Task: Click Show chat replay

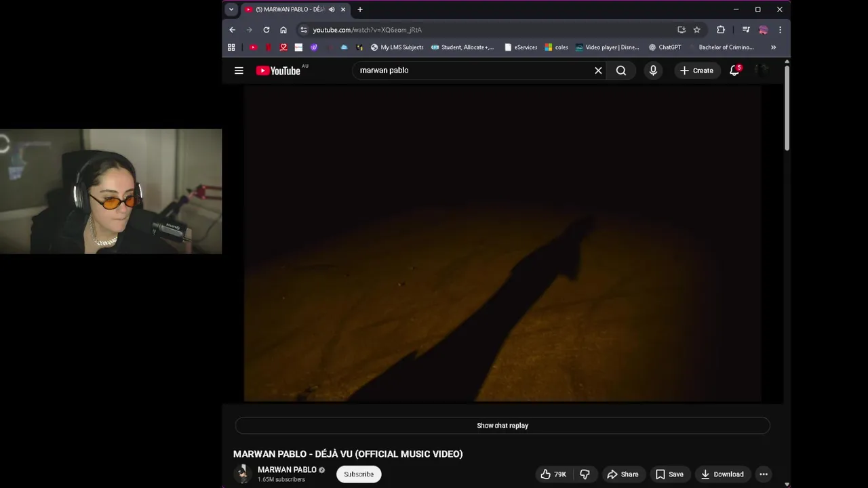Action: tap(502, 426)
